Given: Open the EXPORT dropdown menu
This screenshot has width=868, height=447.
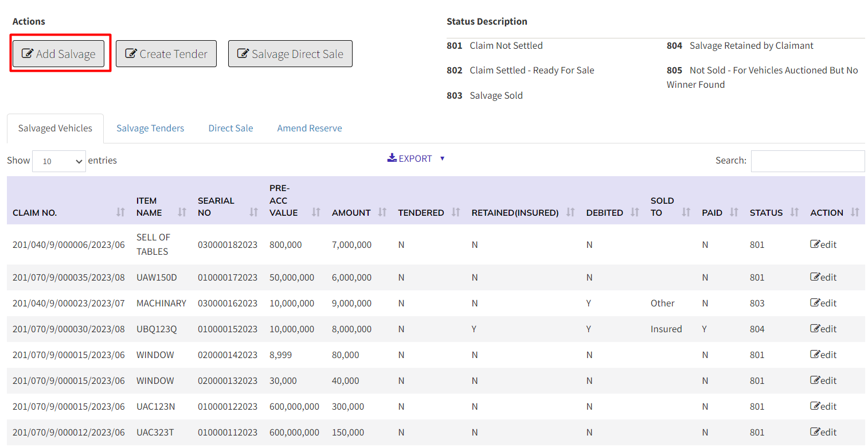Looking at the screenshot, I should coord(416,158).
